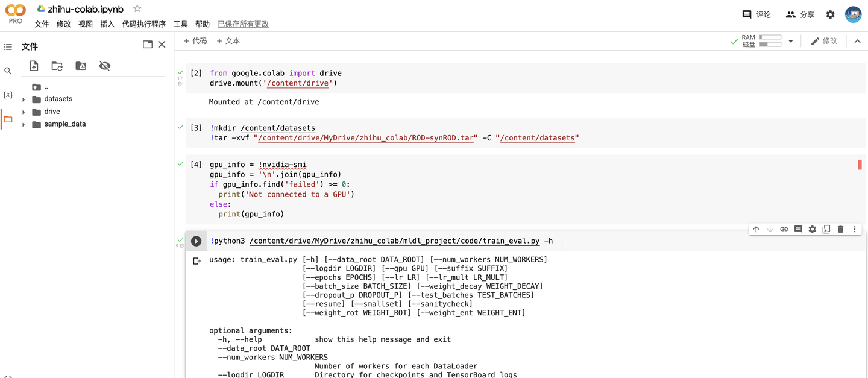The height and width of the screenshot is (378, 868).
Task: Click into the drive.mount code cell [2]
Action: coord(526,78)
